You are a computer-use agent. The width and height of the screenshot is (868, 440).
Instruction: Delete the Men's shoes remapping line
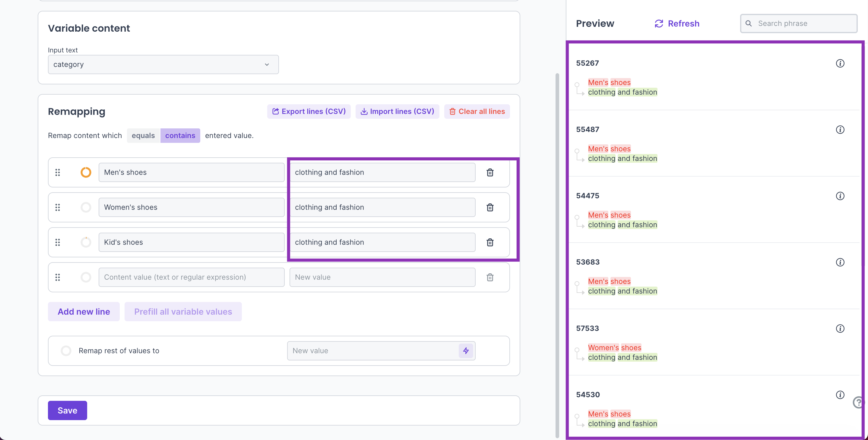point(490,172)
